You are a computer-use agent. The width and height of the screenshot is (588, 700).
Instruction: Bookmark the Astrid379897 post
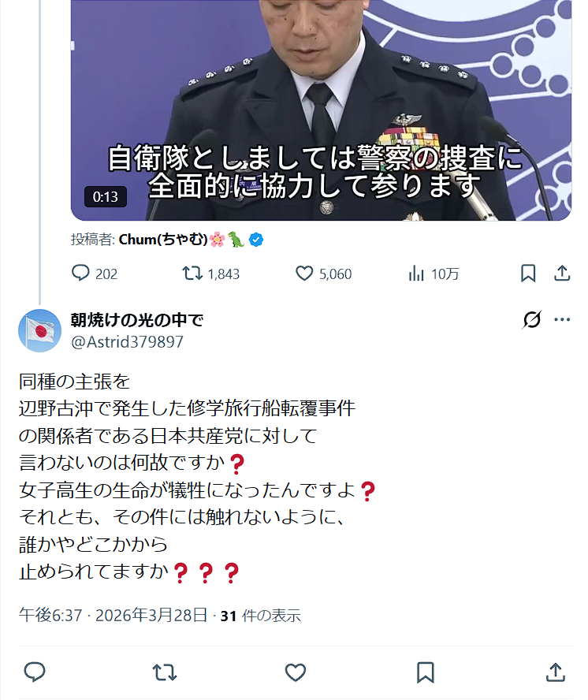coord(425,672)
